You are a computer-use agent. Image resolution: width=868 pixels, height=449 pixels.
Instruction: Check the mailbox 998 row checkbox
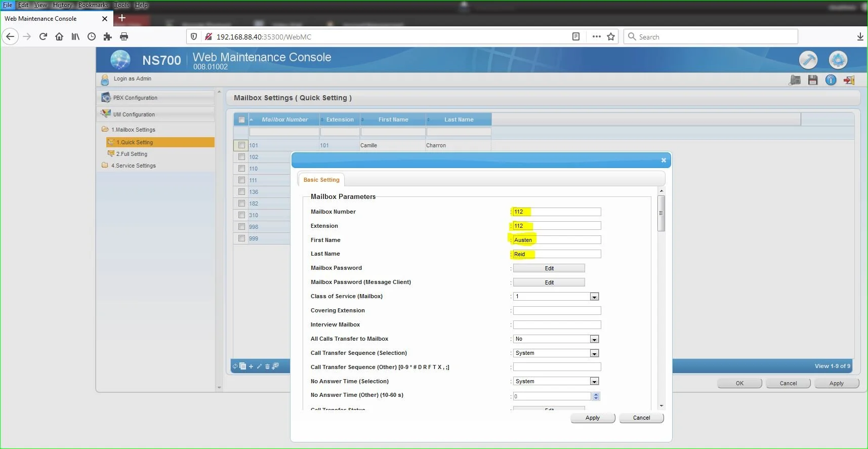tap(241, 227)
